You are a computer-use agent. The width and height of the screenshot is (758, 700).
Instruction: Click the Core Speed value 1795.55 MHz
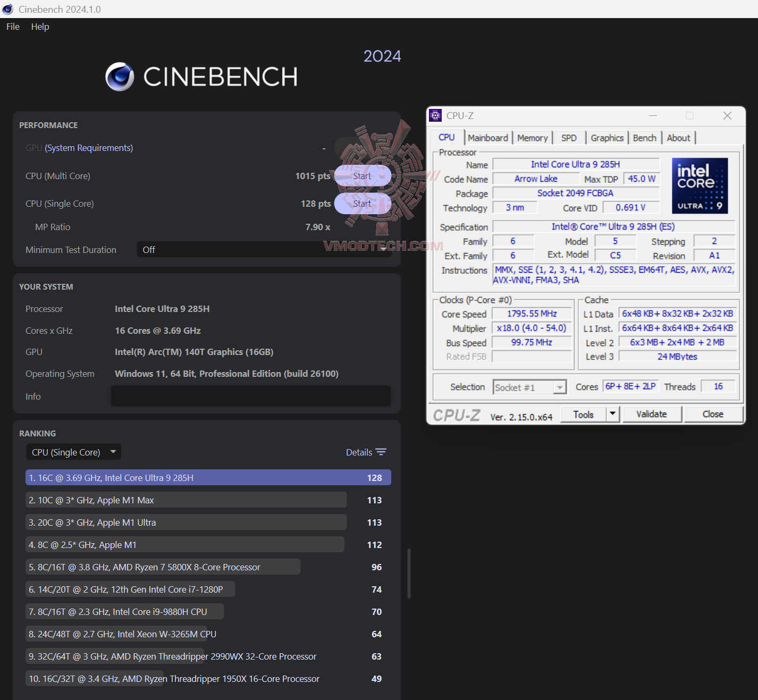[532, 314]
